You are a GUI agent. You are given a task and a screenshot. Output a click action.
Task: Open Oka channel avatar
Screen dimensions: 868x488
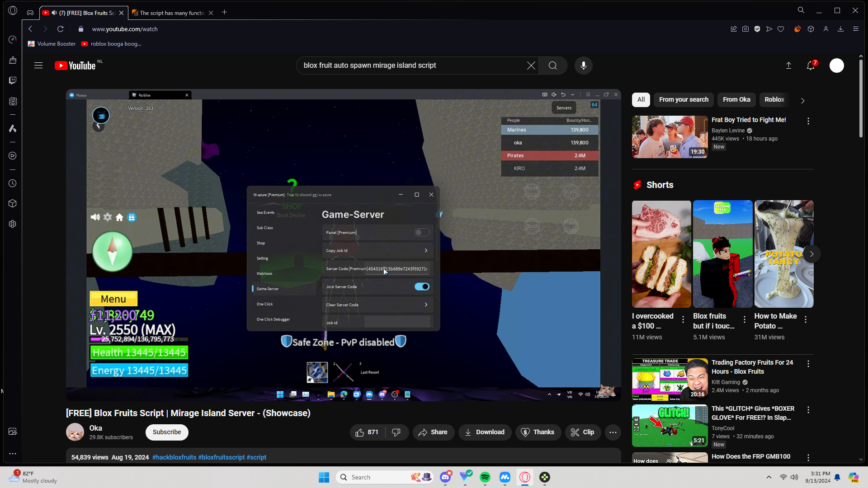[x=75, y=432]
